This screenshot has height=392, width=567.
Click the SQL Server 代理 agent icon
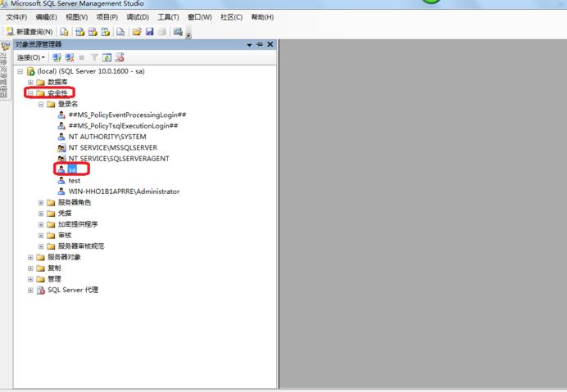[41, 290]
